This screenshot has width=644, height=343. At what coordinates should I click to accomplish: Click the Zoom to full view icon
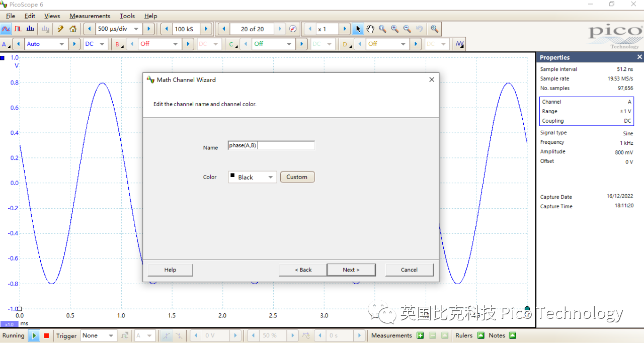point(435,29)
